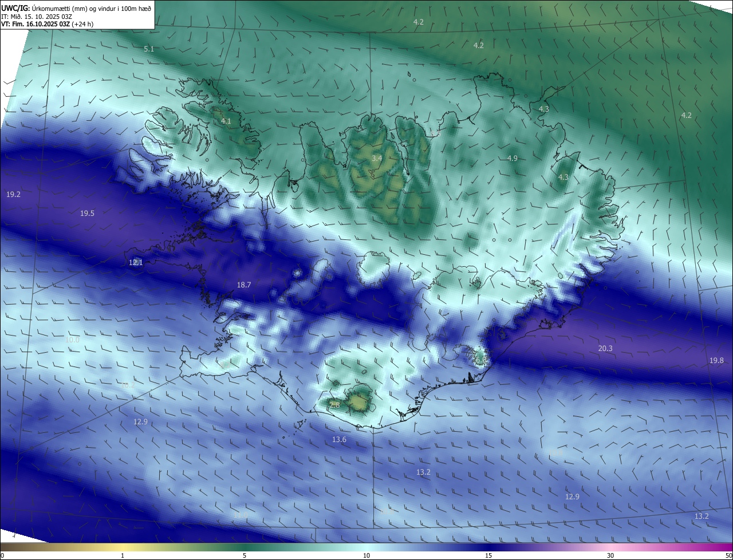Click the '30' tick on the color scale
The width and height of the screenshot is (733, 560).
(610, 556)
